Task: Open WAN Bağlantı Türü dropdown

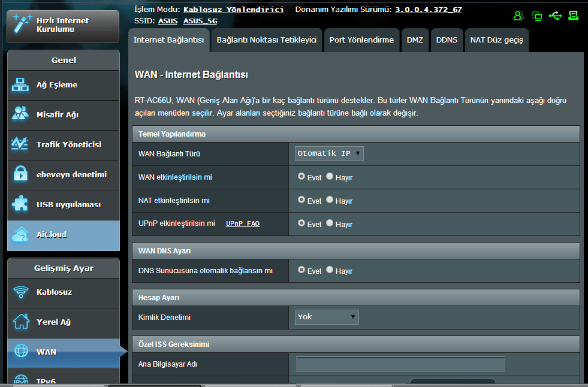Action: (x=330, y=153)
